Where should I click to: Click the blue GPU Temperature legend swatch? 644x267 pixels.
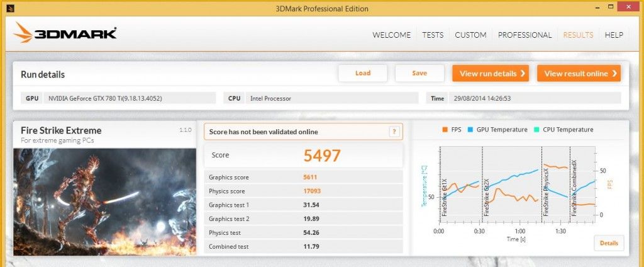coord(470,130)
